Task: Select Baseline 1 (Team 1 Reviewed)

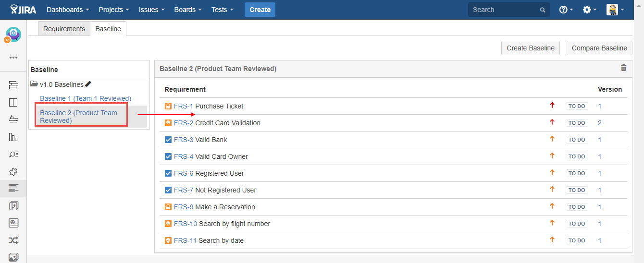Action: coord(86,98)
